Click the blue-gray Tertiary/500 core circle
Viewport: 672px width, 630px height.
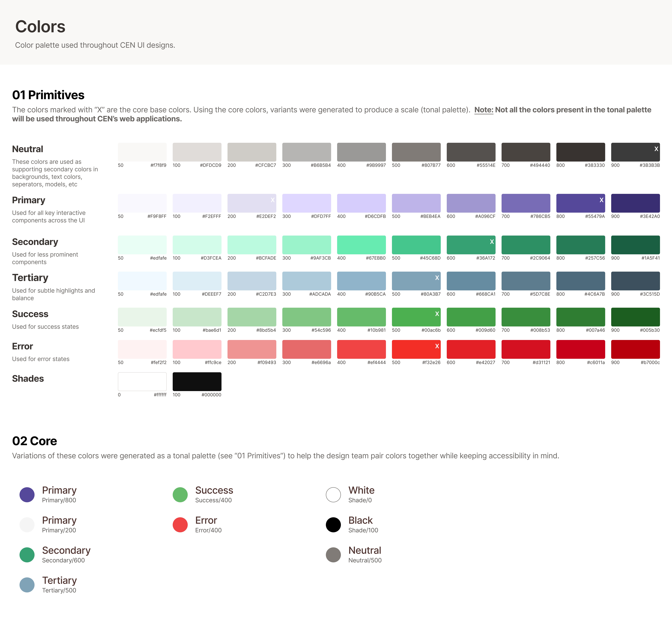point(27,585)
